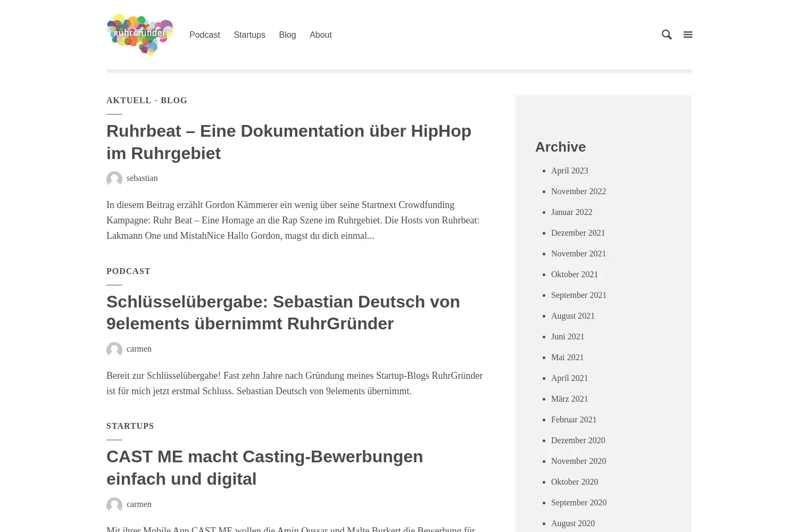Open archive September 2020
798x532 pixels.
coord(579,503)
